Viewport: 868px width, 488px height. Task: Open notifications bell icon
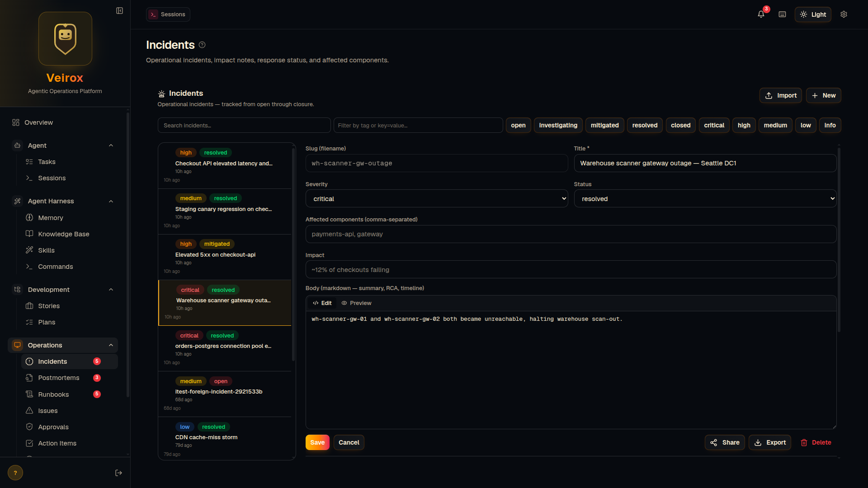(761, 14)
